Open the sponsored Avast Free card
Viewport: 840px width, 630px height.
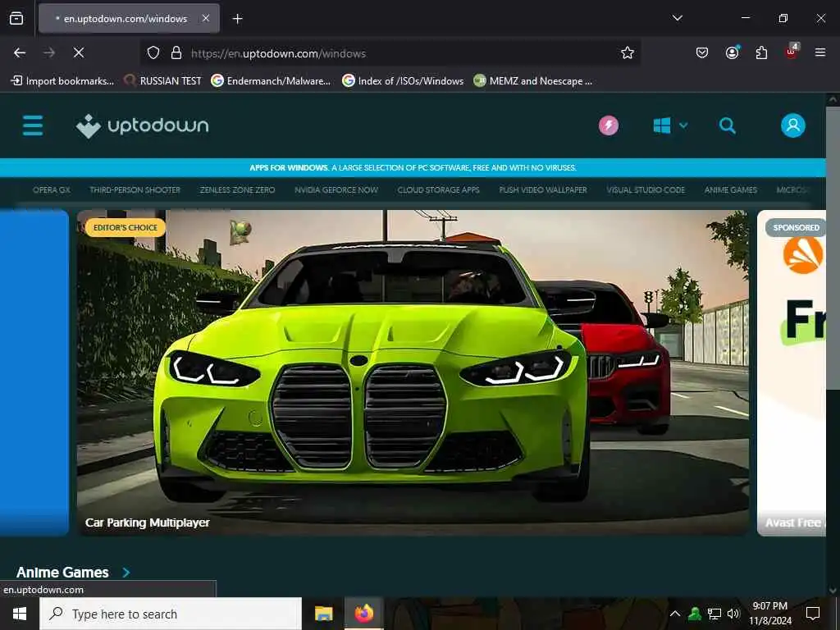click(x=792, y=373)
